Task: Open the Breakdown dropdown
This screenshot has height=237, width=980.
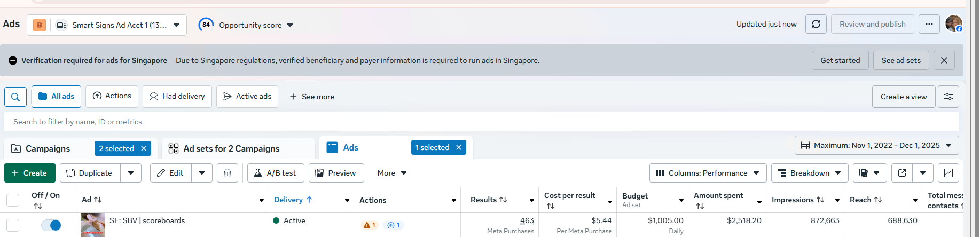Action: pyautogui.click(x=810, y=173)
